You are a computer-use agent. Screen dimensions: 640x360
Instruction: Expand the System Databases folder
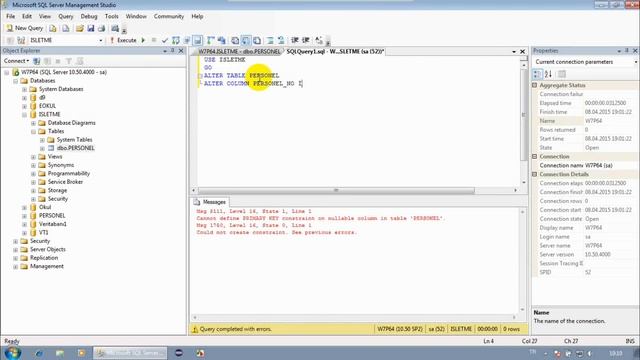pyautogui.click(x=24, y=89)
